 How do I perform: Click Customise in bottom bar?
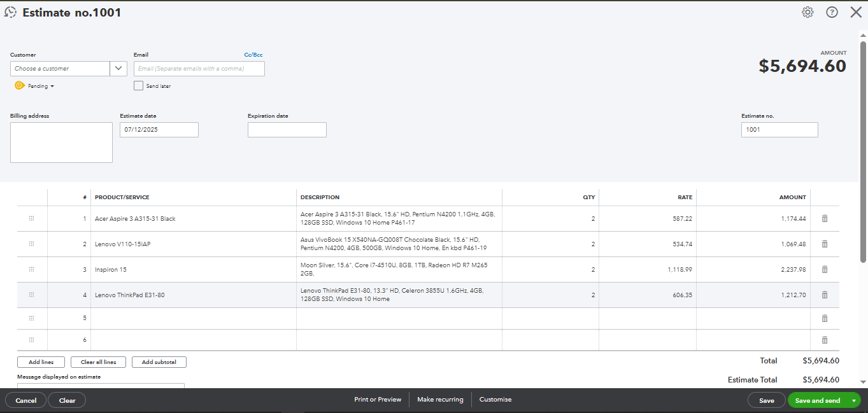point(495,400)
